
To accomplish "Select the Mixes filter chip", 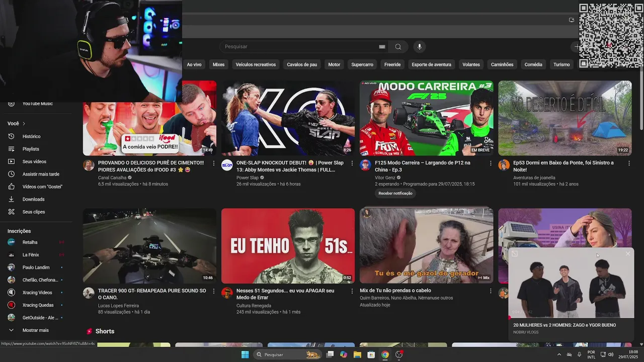I will point(218,64).
